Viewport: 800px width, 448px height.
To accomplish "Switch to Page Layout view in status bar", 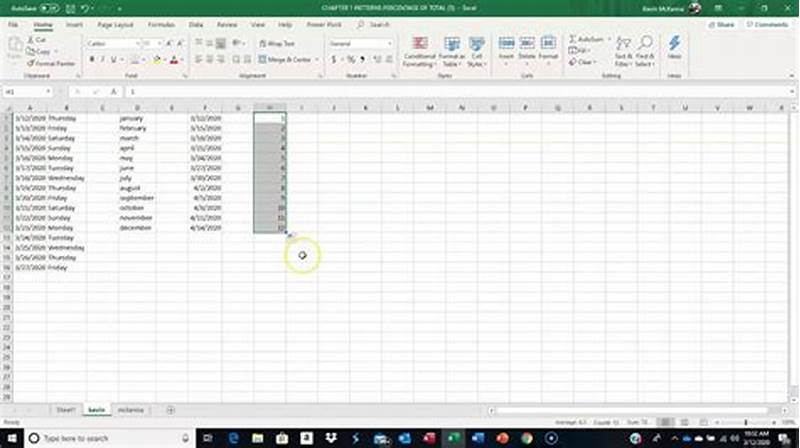I will (x=685, y=422).
